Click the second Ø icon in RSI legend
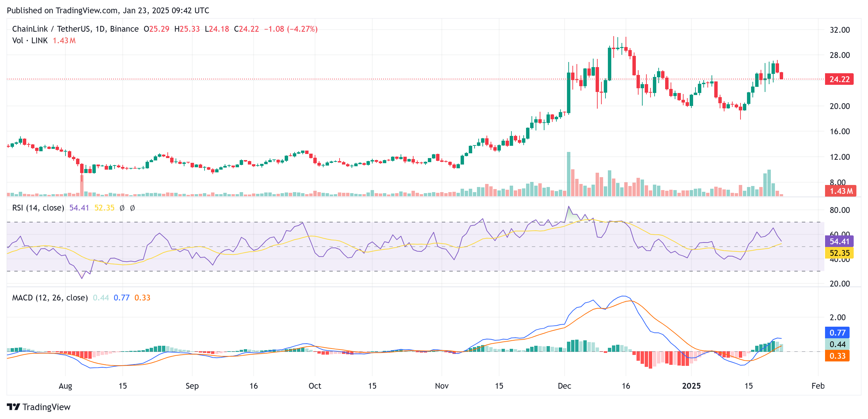The height and width of the screenshot is (419, 868). click(x=133, y=207)
